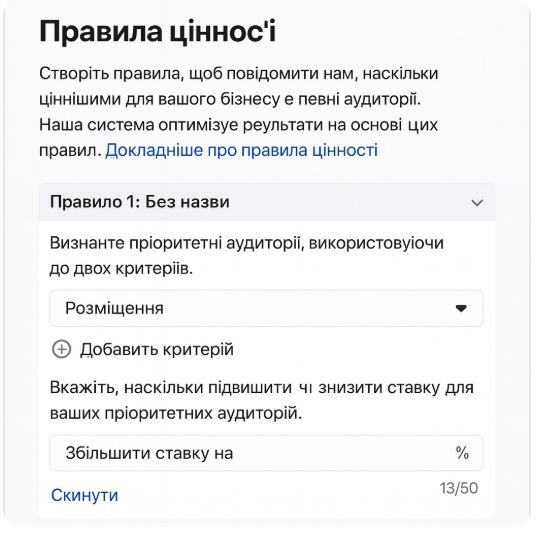This screenshot has height=551, width=542.
Task: Click the Вкажіть, наскільки підвищити instruction line
Action: (x=262, y=388)
